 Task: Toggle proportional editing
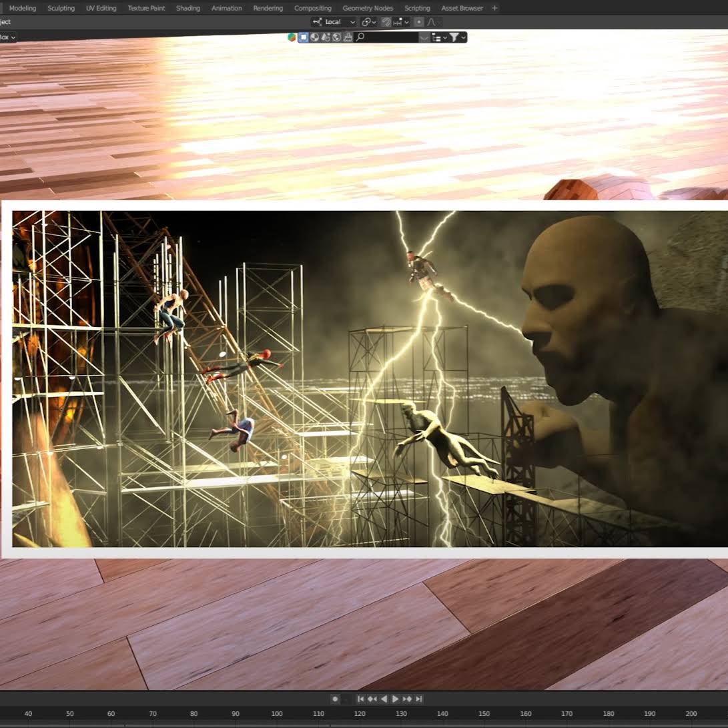coord(419,22)
